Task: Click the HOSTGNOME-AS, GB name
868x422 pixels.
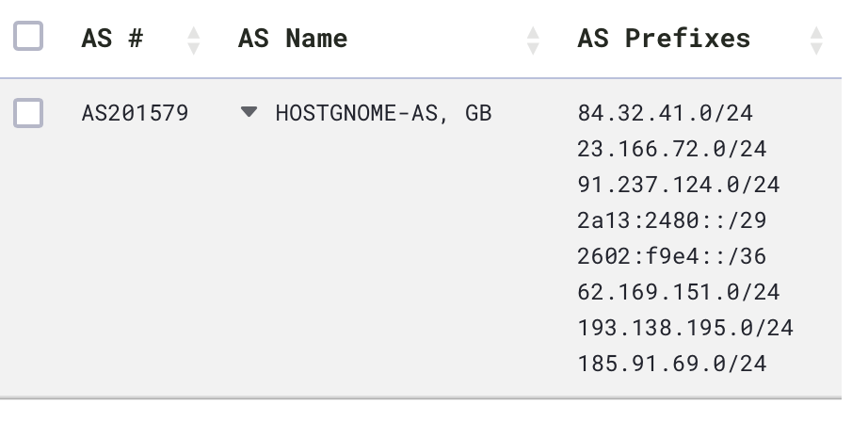Action: [x=383, y=114]
